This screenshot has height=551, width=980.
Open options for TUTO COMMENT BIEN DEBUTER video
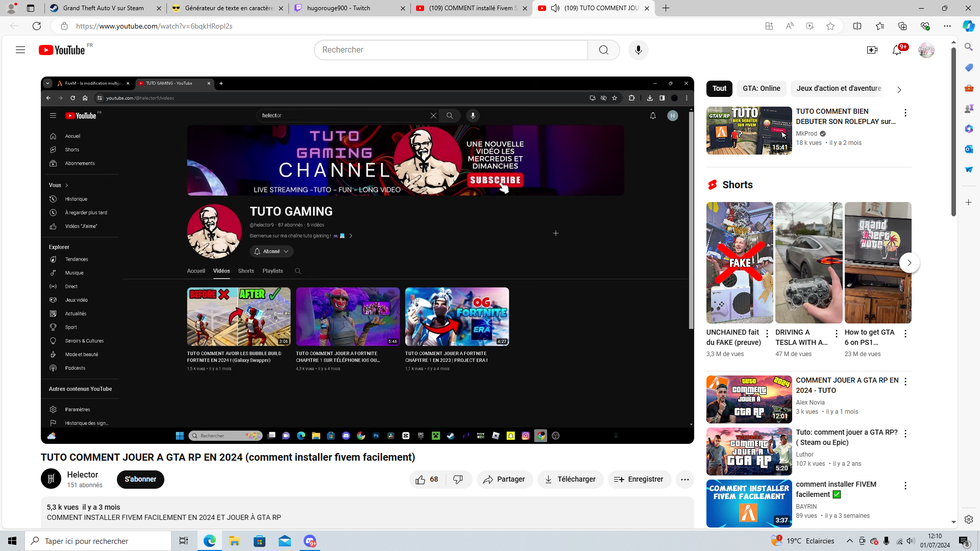[x=905, y=113]
